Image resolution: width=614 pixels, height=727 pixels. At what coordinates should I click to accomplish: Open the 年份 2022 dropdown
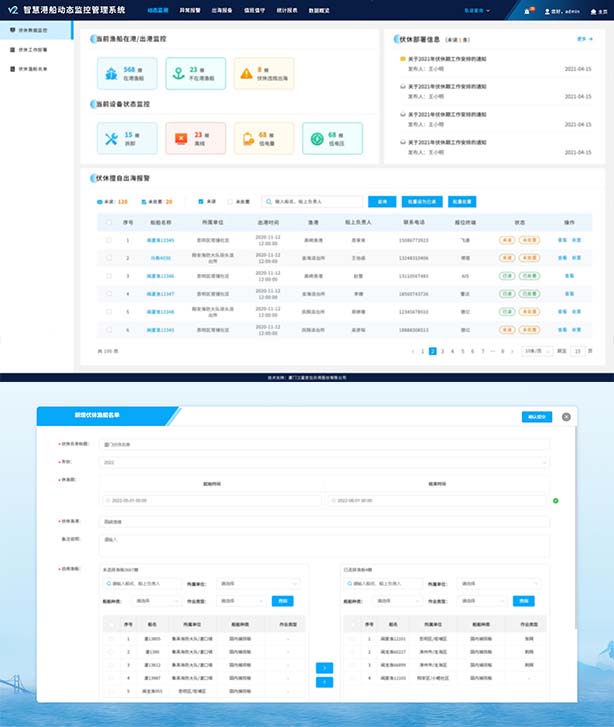tap(325, 462)
